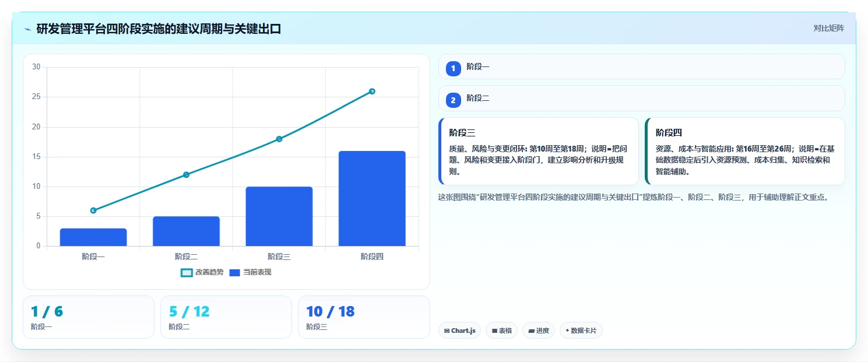
Task: Toggle the 改善趋势 legend entry
Action: [x=202, y=272]
